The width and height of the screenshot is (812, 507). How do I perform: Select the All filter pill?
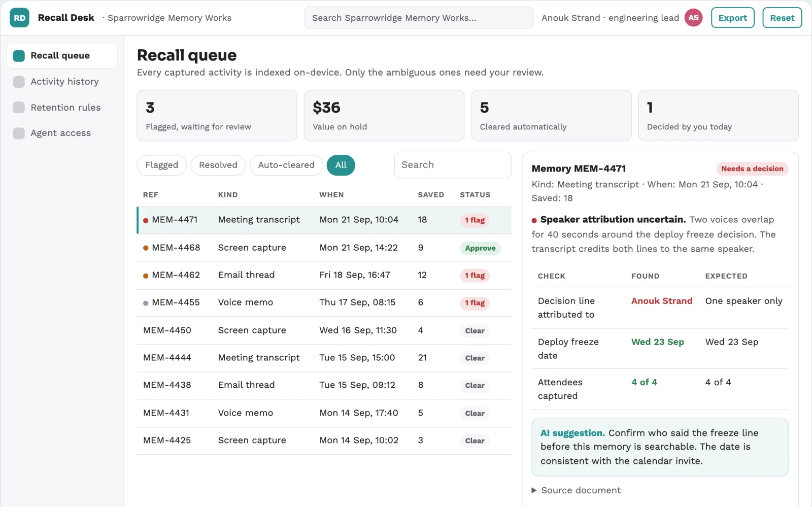[x=341, y=165]
